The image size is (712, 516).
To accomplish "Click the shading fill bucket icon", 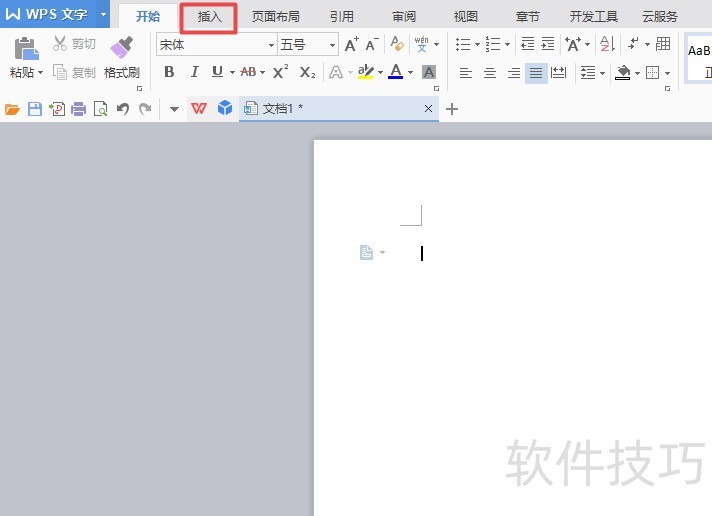I will pos(623,72).
